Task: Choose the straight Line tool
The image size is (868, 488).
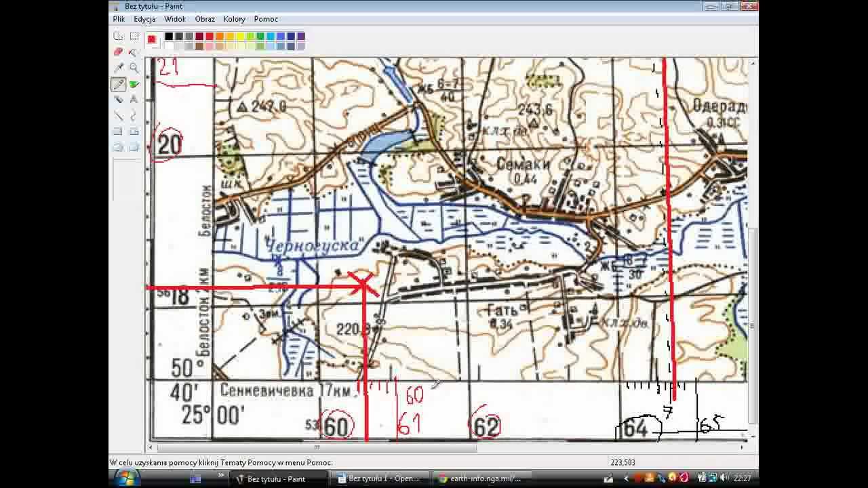Action: 119,115
